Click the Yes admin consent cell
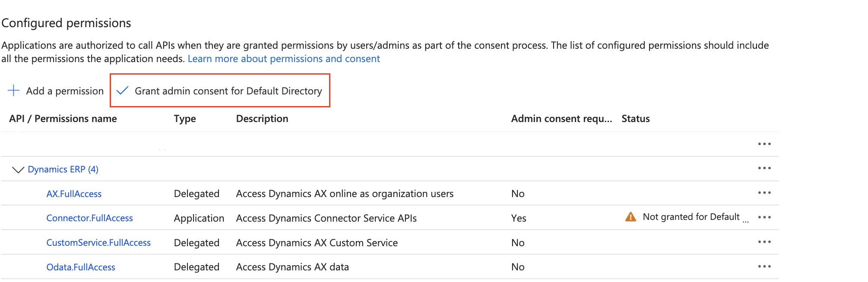The width and height of the screenshot is (868, 282). (519, 218)
